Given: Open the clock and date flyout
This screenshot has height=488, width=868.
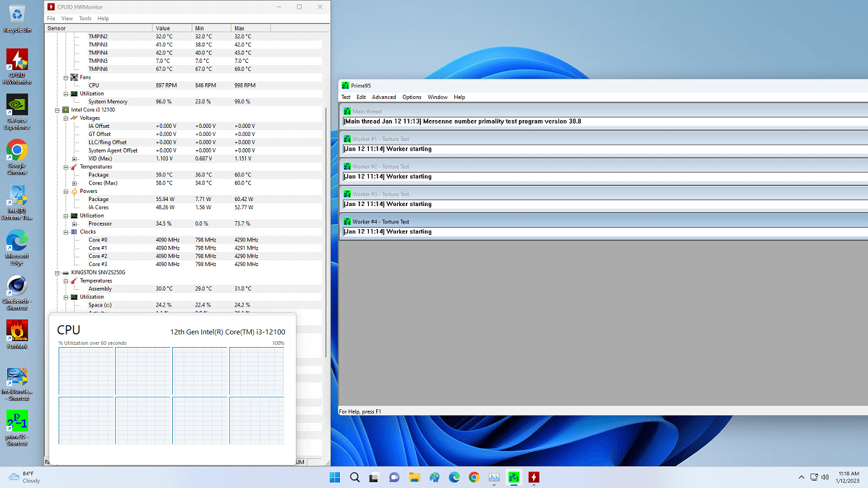Looking at the screenshot, I should tap(849, 477).
